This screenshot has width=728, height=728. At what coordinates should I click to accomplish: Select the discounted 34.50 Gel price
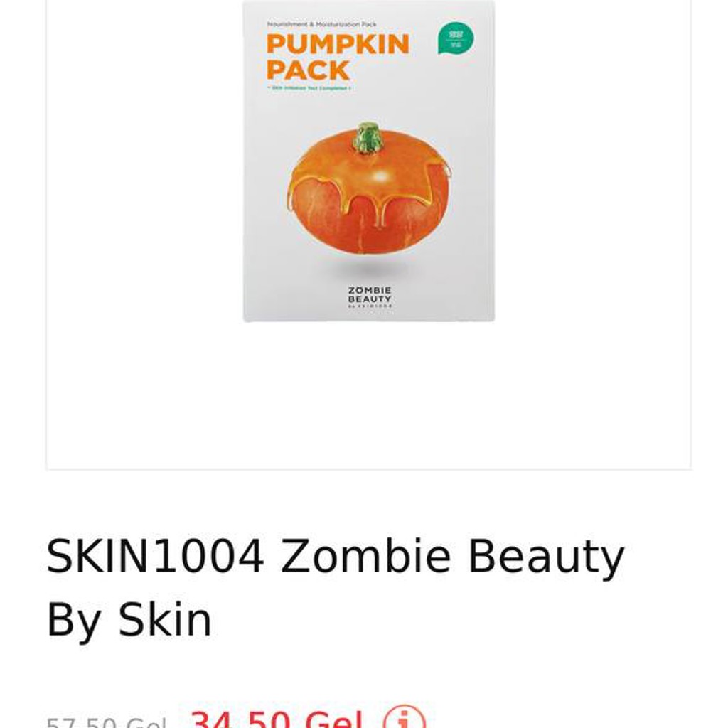[277, 719]
